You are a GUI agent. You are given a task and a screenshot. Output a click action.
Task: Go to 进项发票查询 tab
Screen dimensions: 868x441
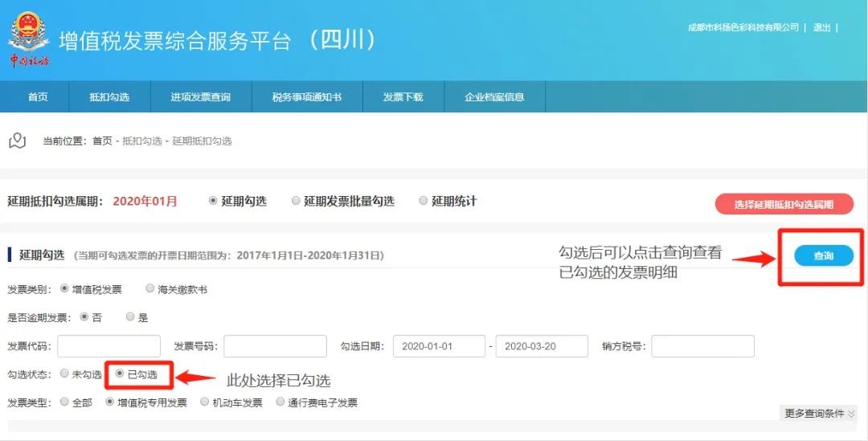pyautogui.click(x=200, y=97)
